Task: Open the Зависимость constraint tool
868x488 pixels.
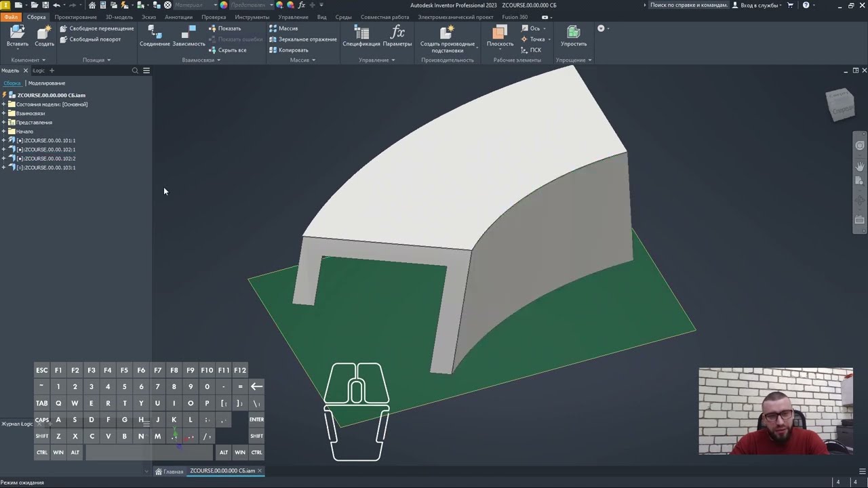Action: pyautogui.click(x=189, y=33)
